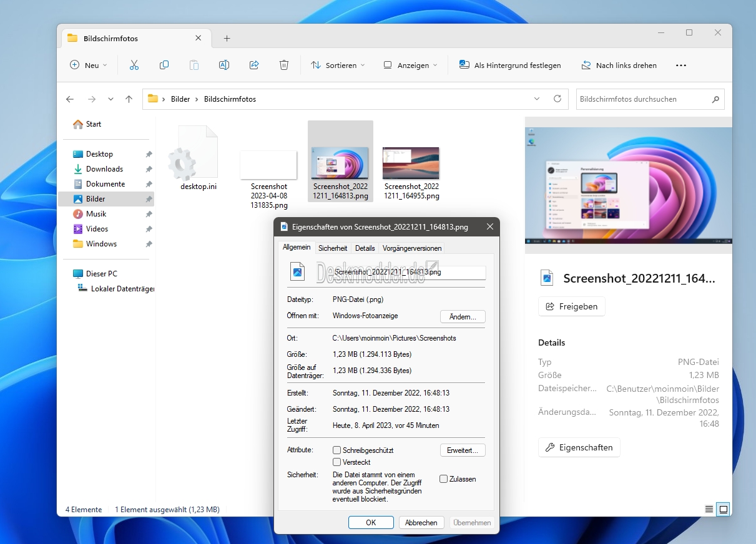Click Nach links drehen
Screen dimensions: 756x544
point(619,65)
